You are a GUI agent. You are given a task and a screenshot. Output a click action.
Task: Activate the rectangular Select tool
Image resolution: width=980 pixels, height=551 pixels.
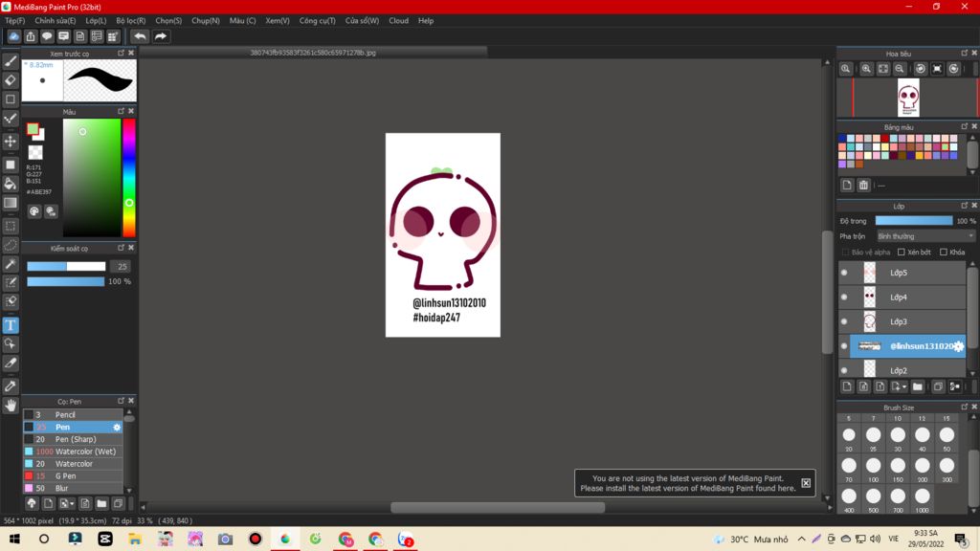click(x=11, y=226)
